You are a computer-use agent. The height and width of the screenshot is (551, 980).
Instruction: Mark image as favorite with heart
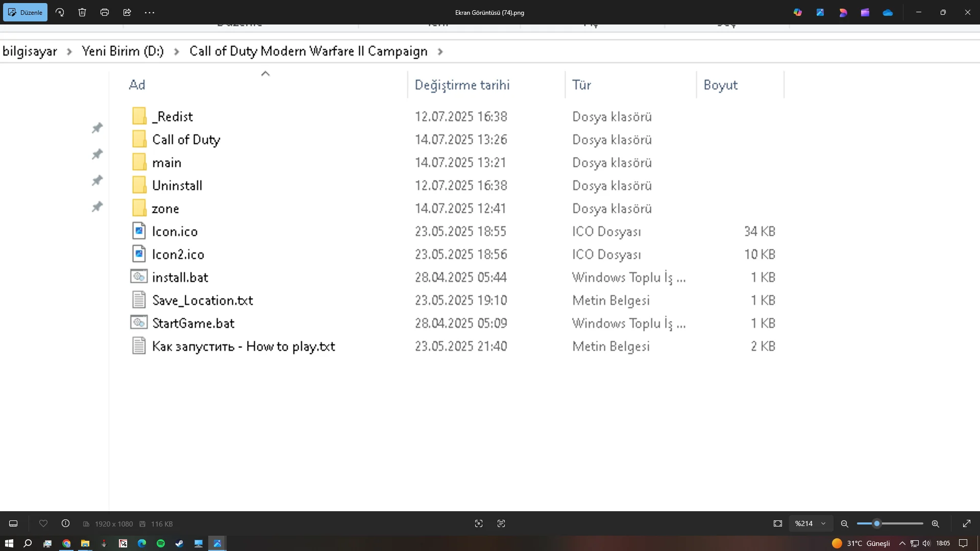pos(43,523)
